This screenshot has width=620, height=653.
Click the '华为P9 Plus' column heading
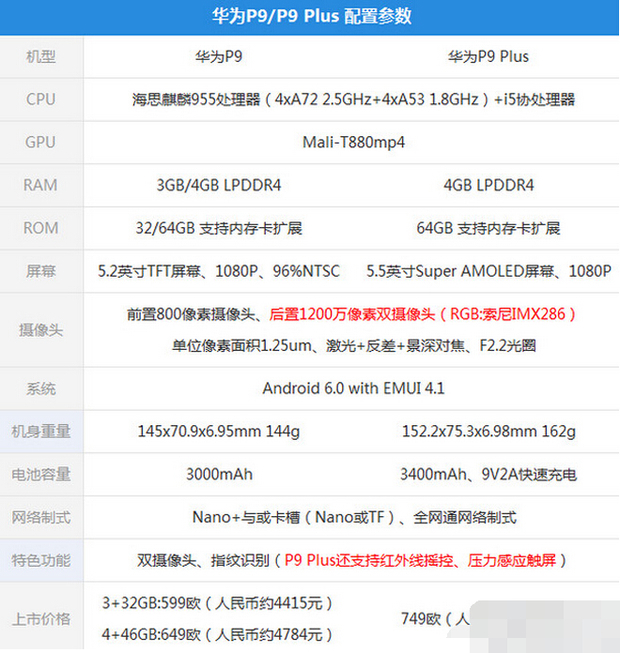tap(488, 56)
